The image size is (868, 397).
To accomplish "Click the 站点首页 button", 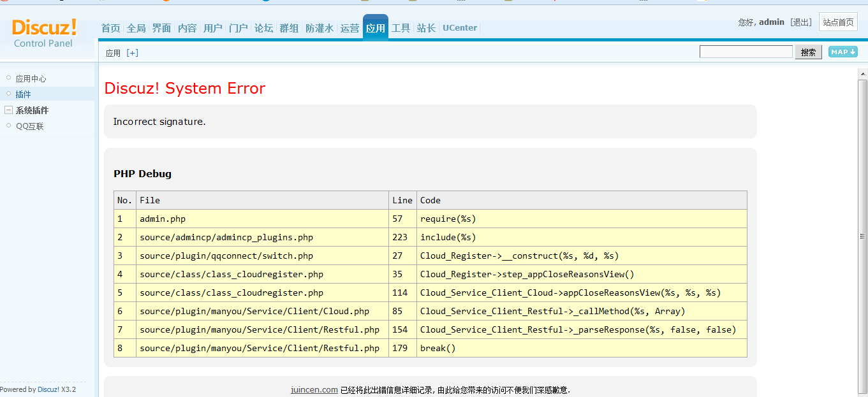I will tap(838, 22).
